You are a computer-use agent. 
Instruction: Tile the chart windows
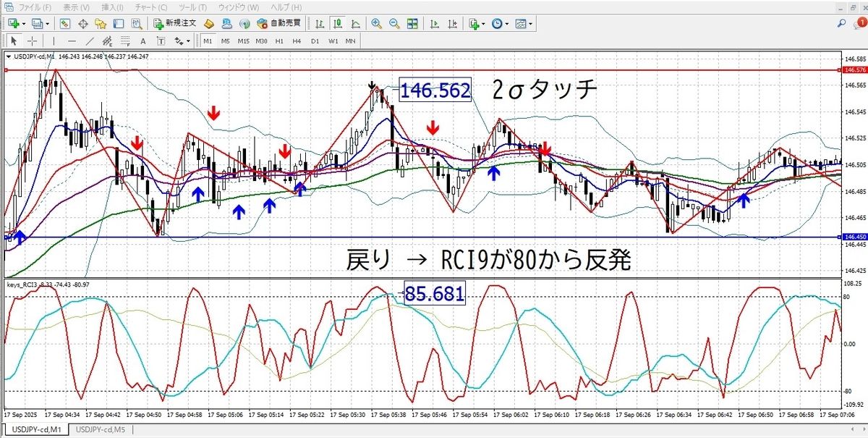pyautogui.click(x=412, y=23)
